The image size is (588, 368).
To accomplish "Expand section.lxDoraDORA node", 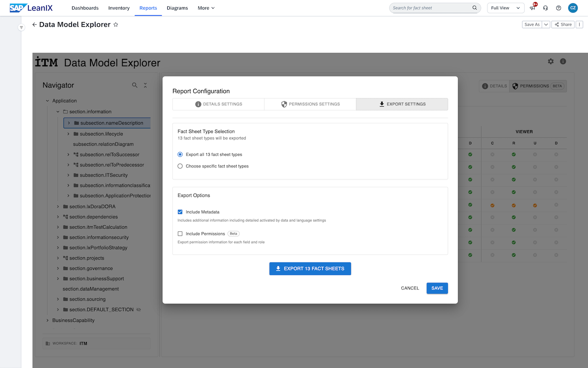I will click(x=58, y=207).
